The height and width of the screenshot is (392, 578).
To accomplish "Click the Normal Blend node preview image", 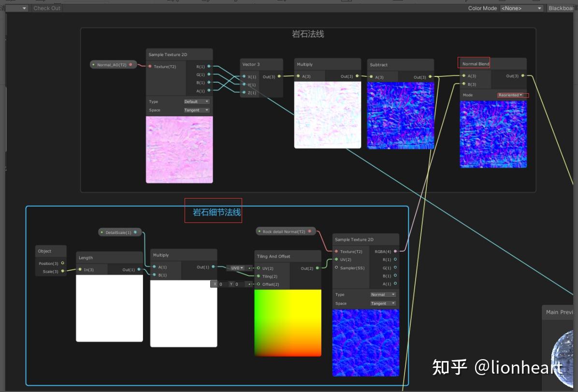I will point(493,134).
